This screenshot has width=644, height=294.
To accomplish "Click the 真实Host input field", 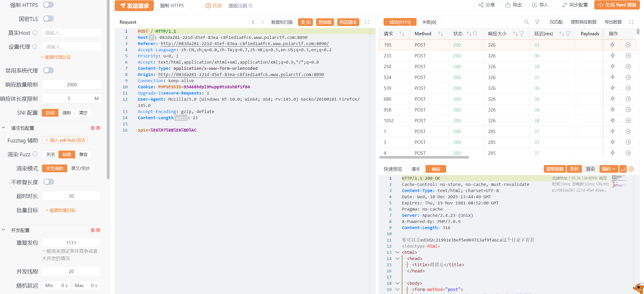I will pos(72,33).
